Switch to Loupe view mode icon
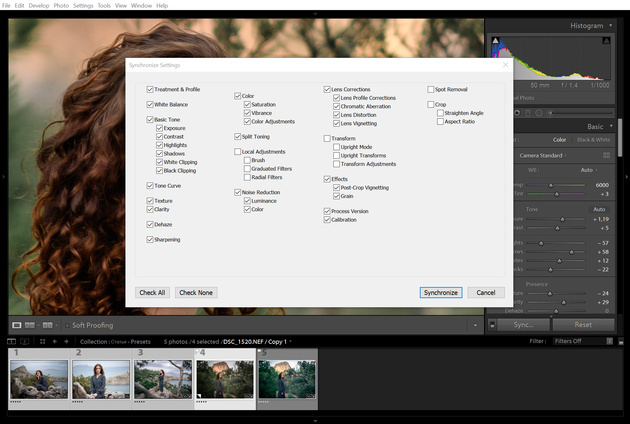630x424 pixels. pos(16,325)
